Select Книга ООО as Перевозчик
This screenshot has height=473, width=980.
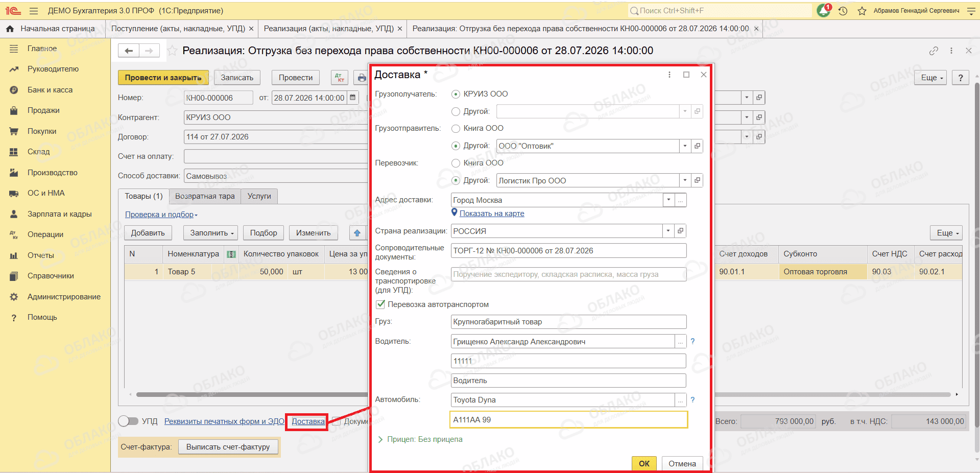point(456,163)
